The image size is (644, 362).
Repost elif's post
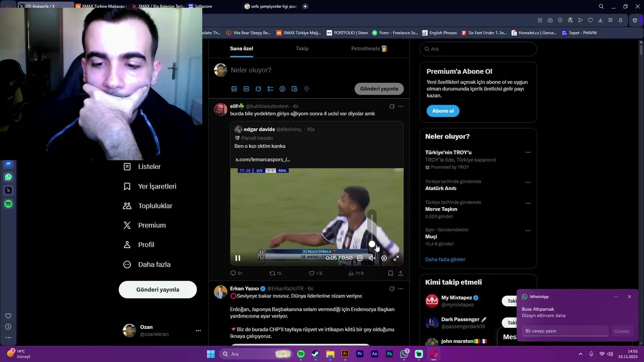275,274
